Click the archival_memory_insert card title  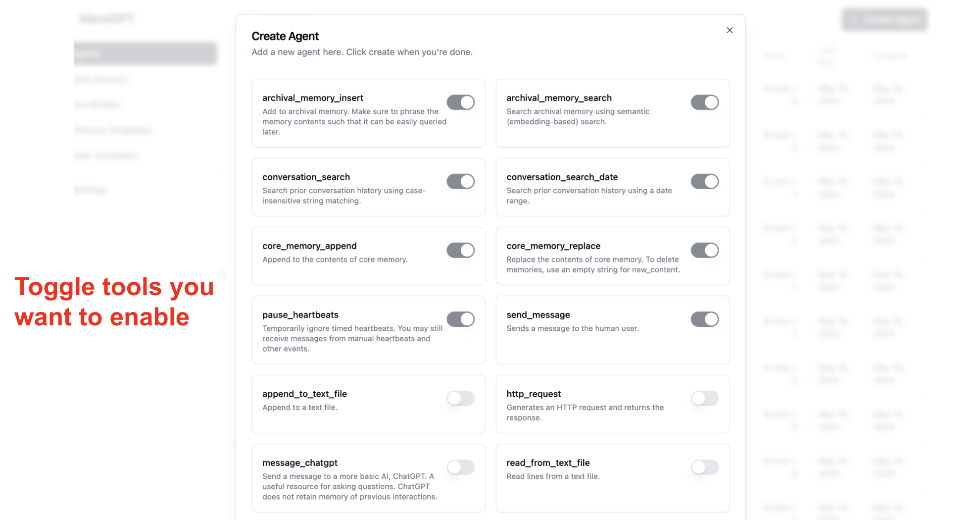(313, 98)
